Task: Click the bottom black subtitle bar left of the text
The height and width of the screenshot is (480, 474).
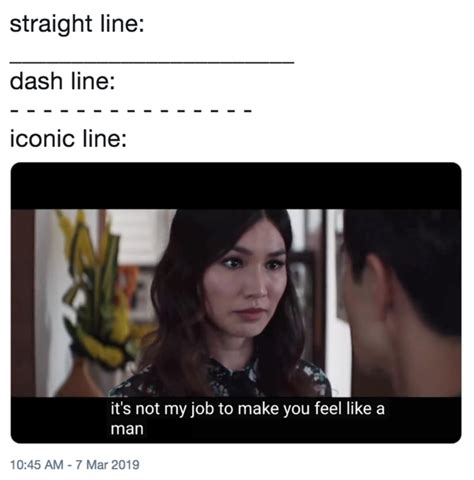Action: click(x=60, y=420)
